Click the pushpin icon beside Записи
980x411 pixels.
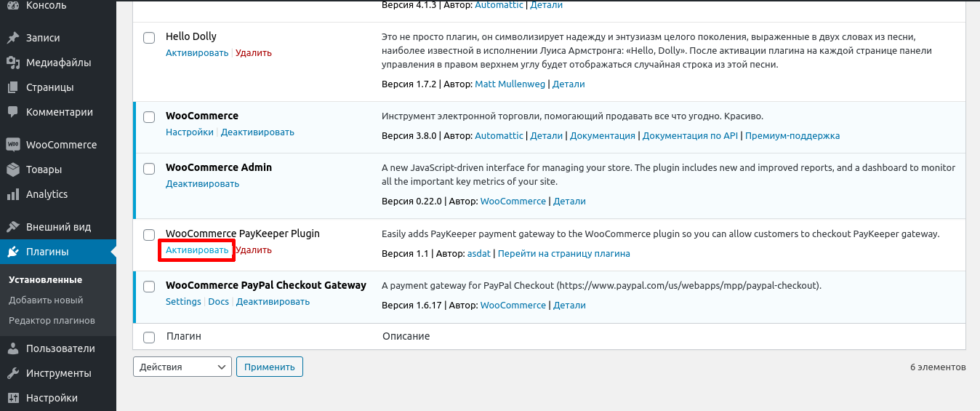pyautogui.click(x=13, y=38)
